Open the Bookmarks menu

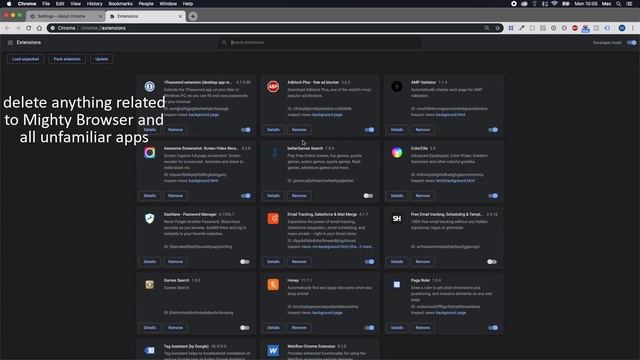120,4
